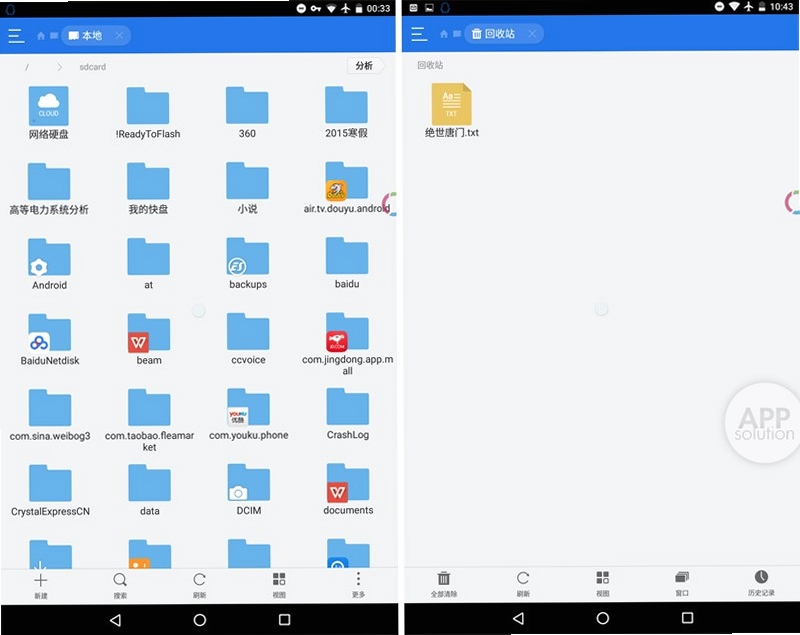The width and height of the screenshot is (800, 635).
Task: Close the 本地 tab
Action: pyautogui.click(x=119, y=36)
